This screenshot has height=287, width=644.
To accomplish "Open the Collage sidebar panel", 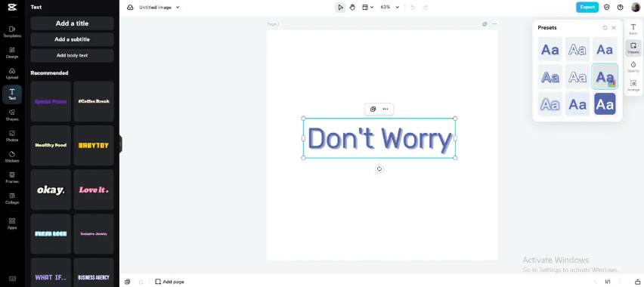I will (12, 199).
